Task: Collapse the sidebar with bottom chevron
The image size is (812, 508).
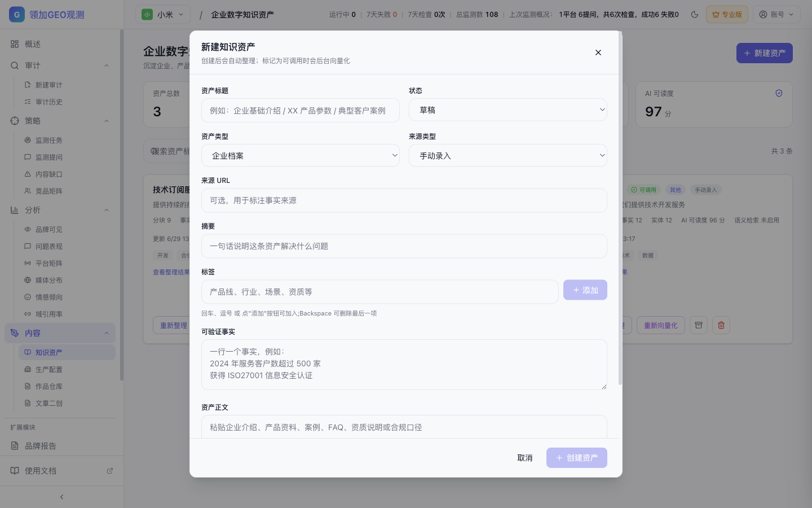Action: [x=61, y=497]
